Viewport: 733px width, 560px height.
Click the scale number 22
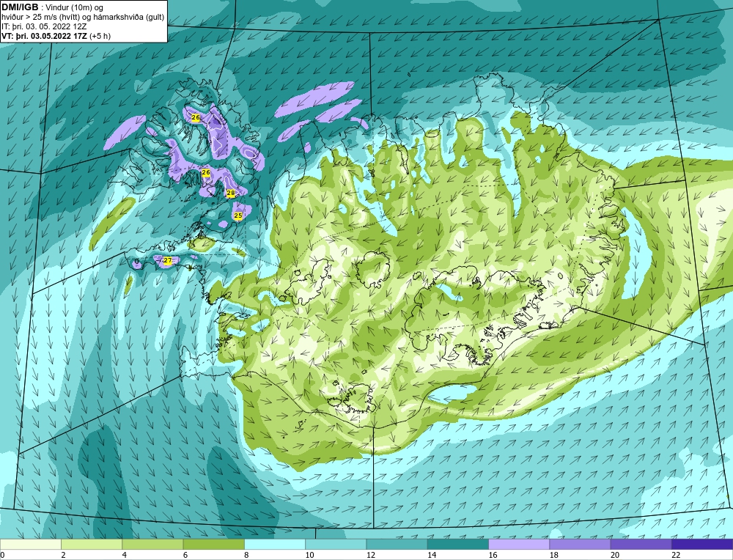tap(675, 555)
